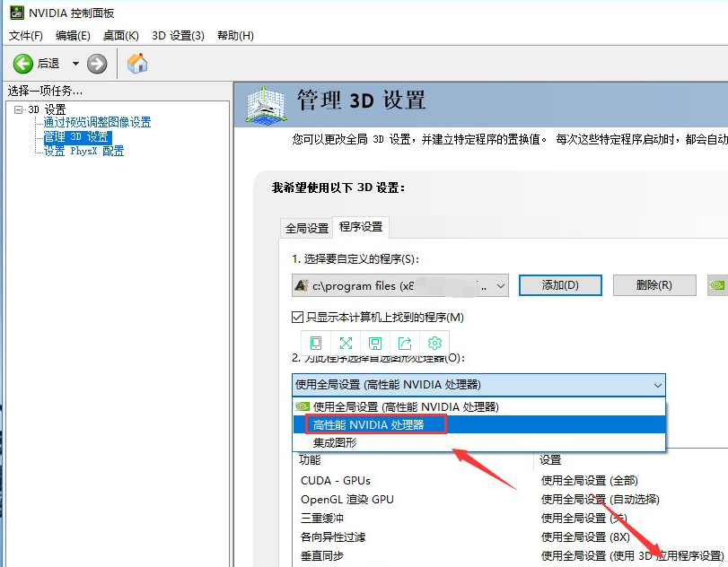The image size is (728, 567).
Task: Open the 桌面(K) menu
Action: coord(120,35)
